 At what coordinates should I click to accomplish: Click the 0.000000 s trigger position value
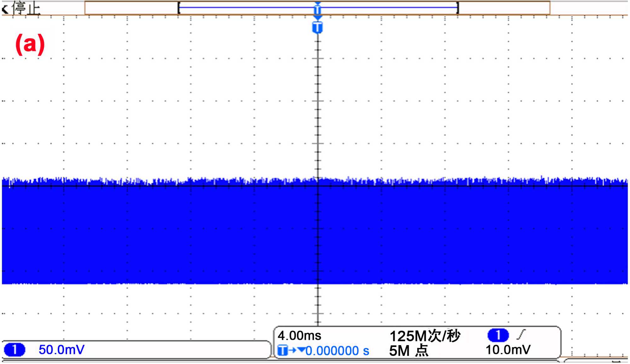click(337, 351)
